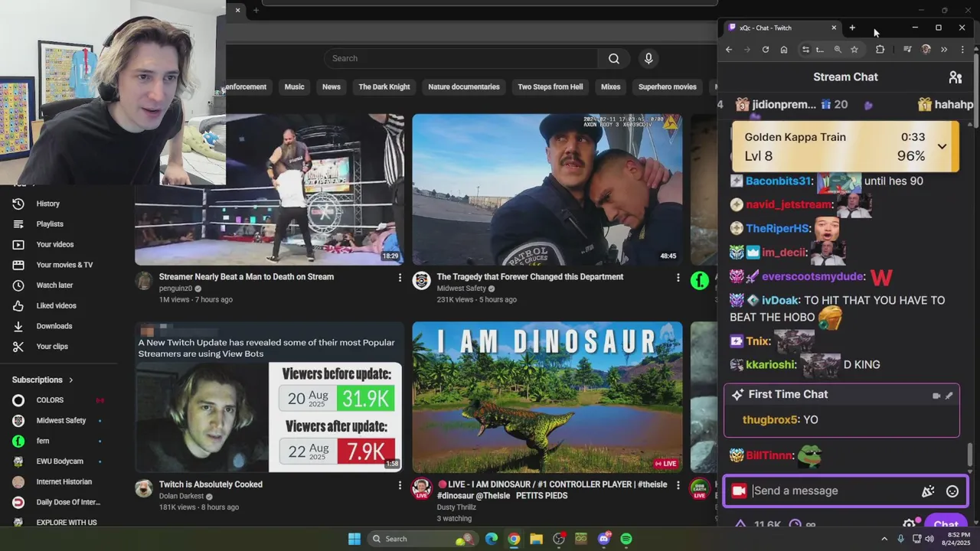
Task: Open Playlists in the YouTube sidebar
Action: [x=50, y=224]
